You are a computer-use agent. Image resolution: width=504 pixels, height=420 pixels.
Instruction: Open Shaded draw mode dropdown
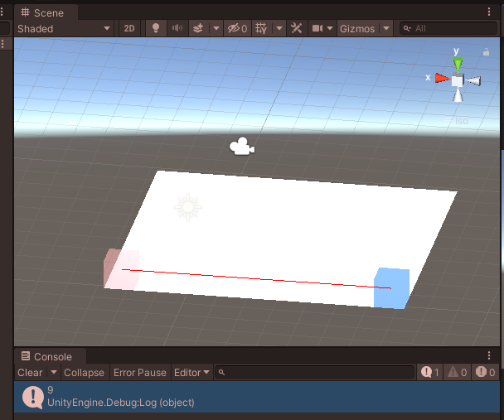click(x=64, y=28)
